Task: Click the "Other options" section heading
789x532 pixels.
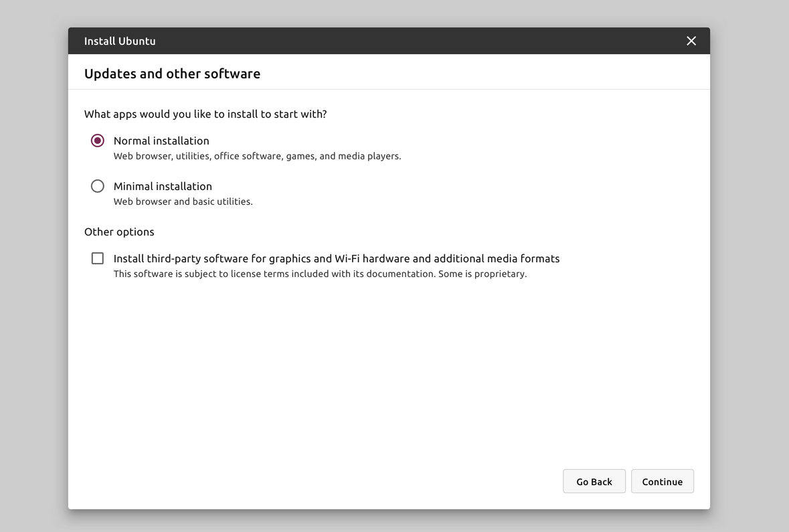Action: (119, 232)
